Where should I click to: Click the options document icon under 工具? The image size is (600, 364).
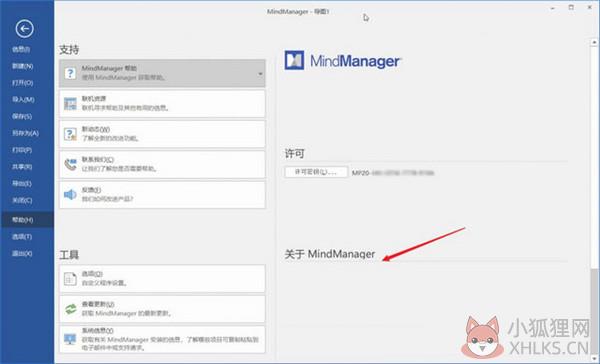pos(70,279)
